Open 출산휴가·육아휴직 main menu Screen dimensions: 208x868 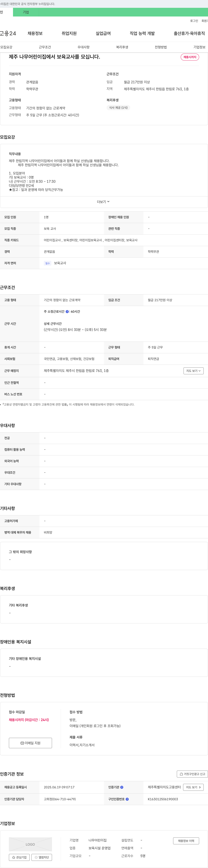[189, 33]
